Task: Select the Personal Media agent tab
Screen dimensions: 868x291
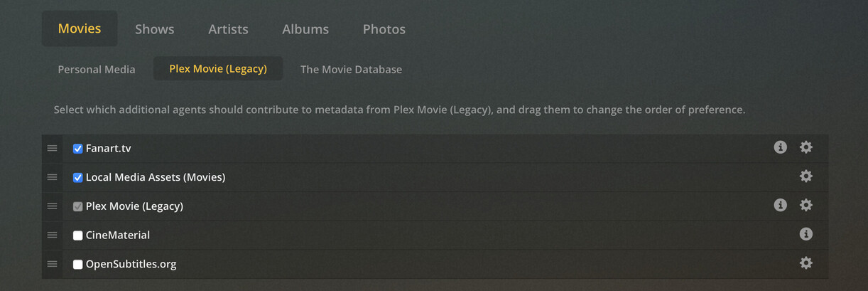Action: pos(97,69)
